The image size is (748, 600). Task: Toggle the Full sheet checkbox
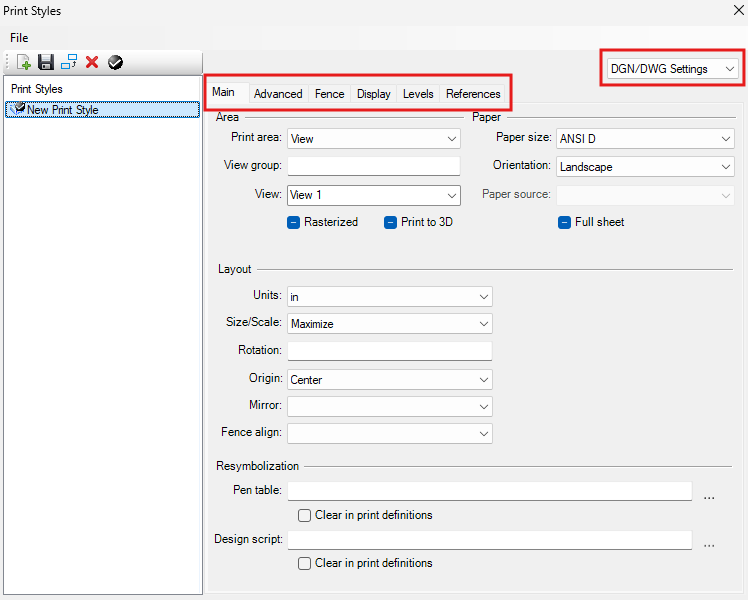coord(564,222)
